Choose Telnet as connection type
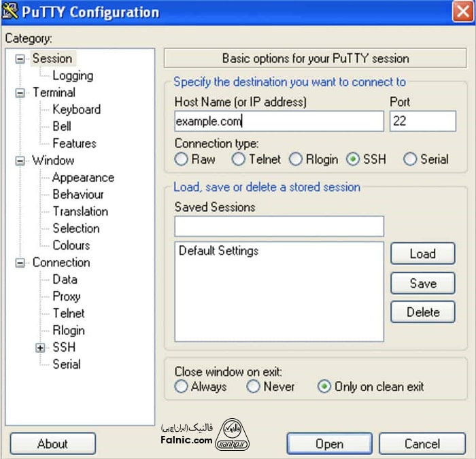Screen dimensions: 476x459 [239, 160]
